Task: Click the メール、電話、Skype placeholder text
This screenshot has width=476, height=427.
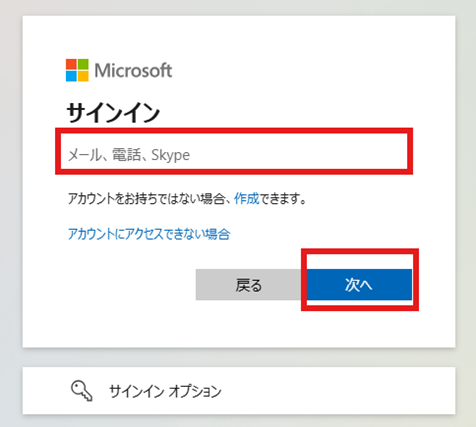Action: (x=129, y=155)
